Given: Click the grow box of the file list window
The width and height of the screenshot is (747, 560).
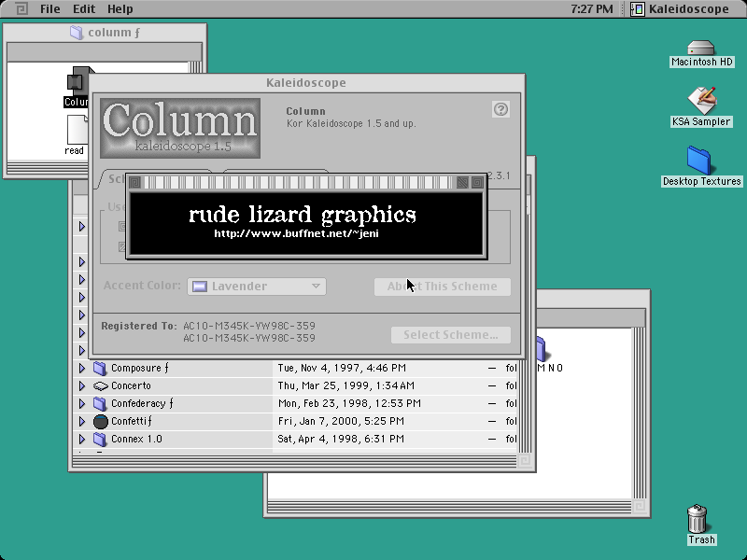Looking at the screenshot, I should point(525,460).
